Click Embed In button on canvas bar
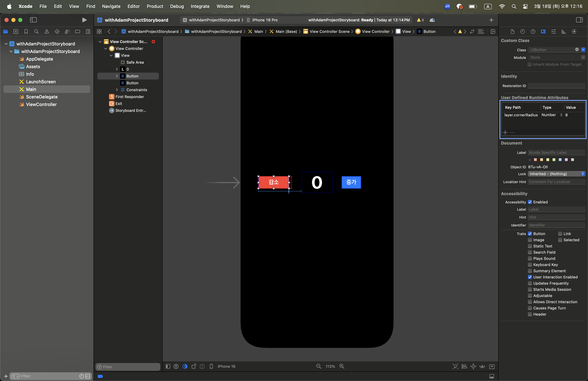 pyautogui.click(x=492, y=366)
